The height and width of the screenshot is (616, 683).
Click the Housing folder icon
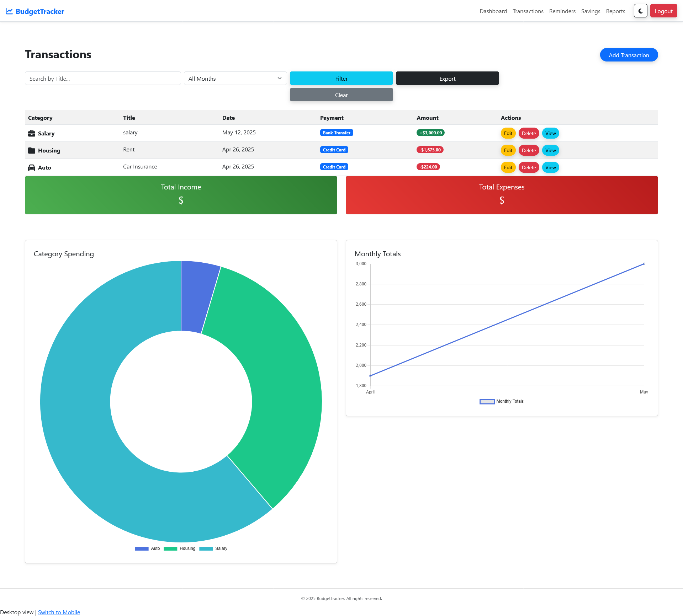(x=32, y=150)
